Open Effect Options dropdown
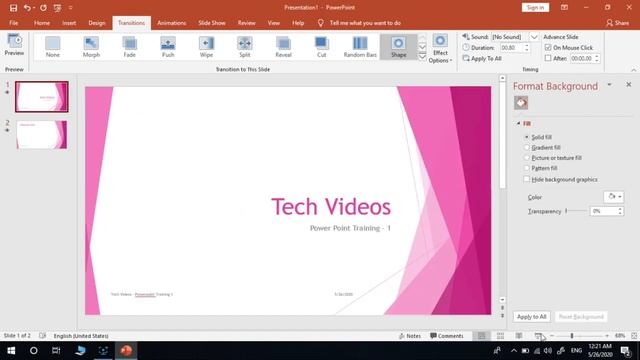 [x=440, y=49]
